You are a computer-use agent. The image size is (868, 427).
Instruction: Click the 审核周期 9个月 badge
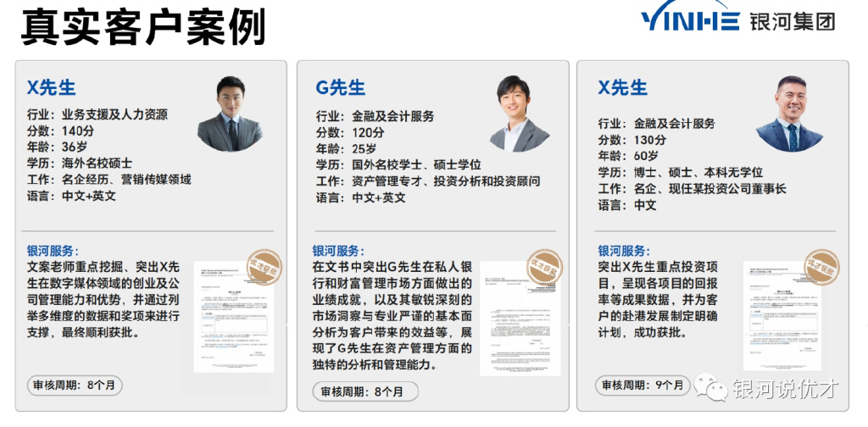pos(643,385)
